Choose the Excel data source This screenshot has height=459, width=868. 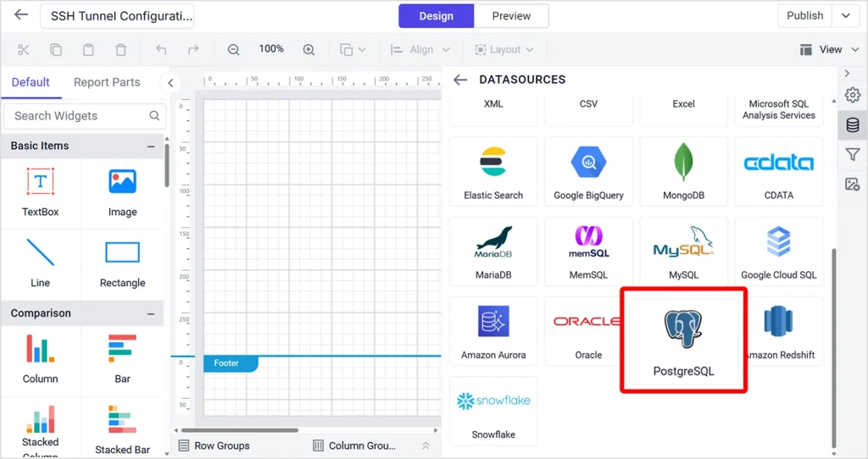click(x=684, y=109)
